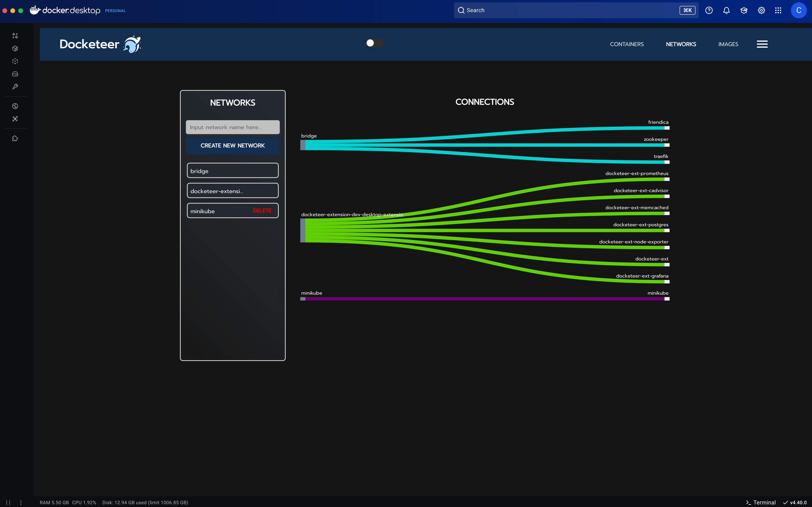
Task: Open Docker notifications bell
Action: coord(727,10)
